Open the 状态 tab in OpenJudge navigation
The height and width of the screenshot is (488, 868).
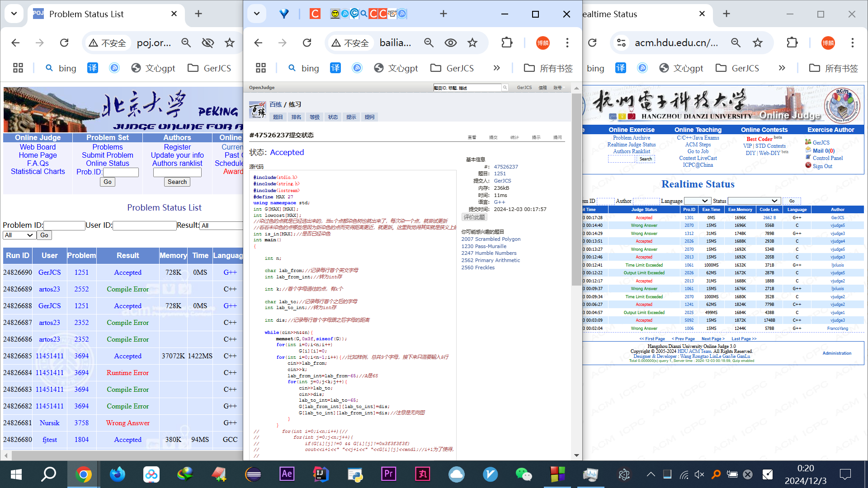coord(333,117)
